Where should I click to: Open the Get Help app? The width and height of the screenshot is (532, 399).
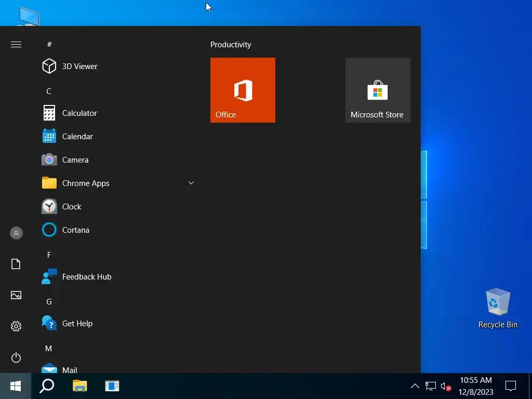point(117,324)
